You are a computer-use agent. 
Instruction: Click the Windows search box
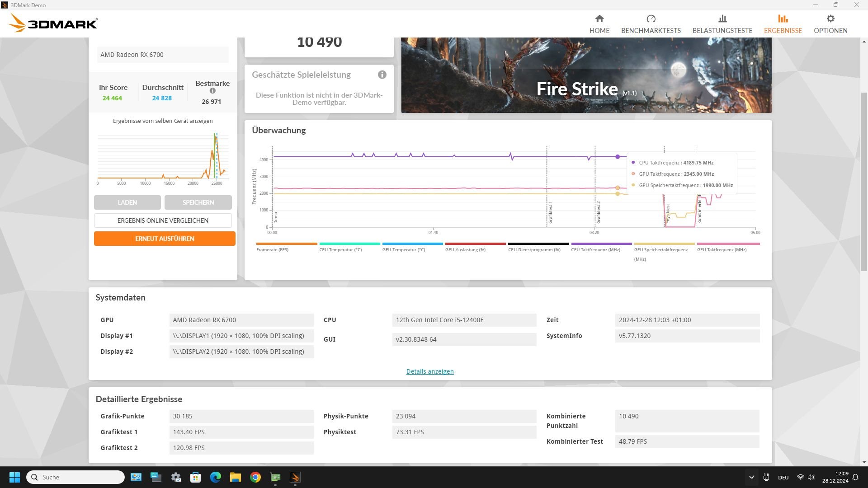[75, 477]
